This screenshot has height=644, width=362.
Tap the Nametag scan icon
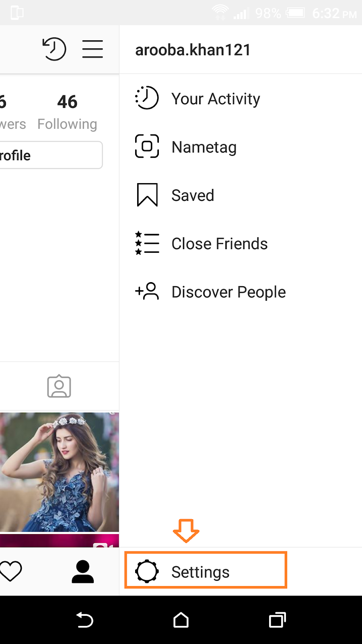click(x=147, y=146)
